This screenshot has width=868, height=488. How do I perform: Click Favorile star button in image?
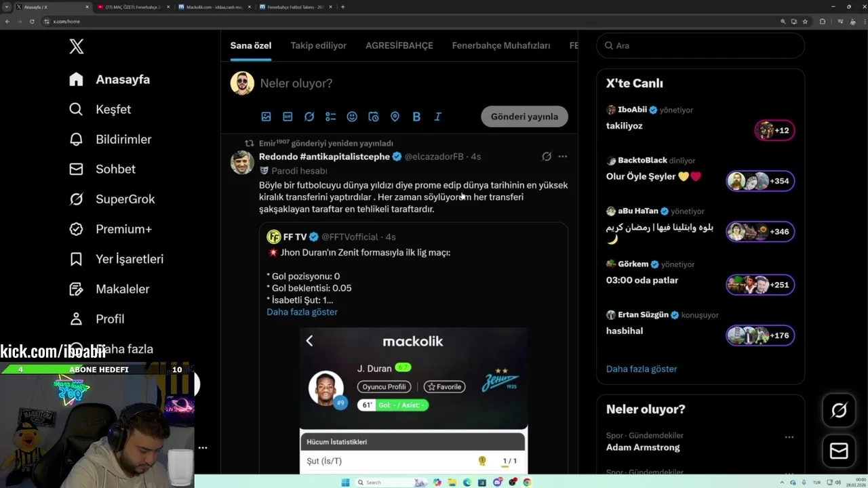pos(444,386)
